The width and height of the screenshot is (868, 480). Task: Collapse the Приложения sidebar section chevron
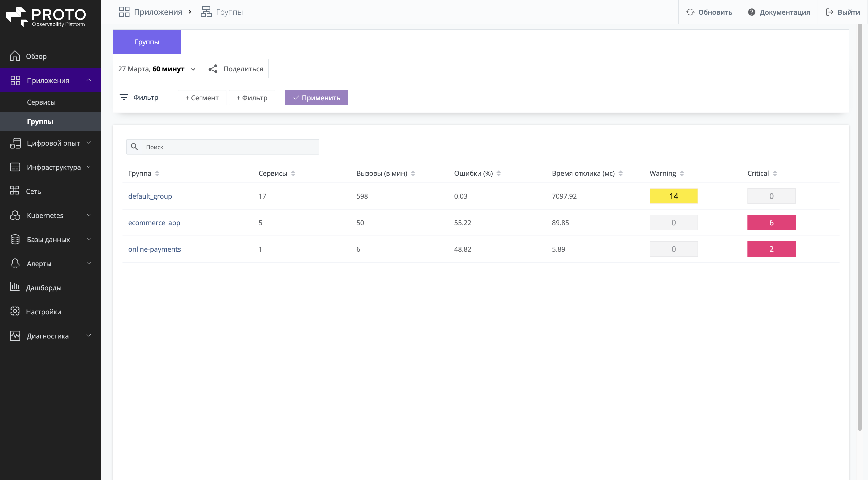[89, 80]
